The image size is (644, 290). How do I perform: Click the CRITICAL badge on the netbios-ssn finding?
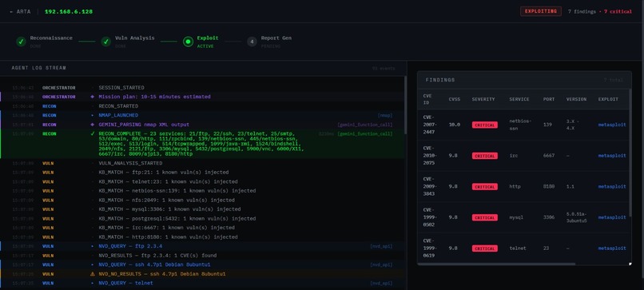click(485, 125)
